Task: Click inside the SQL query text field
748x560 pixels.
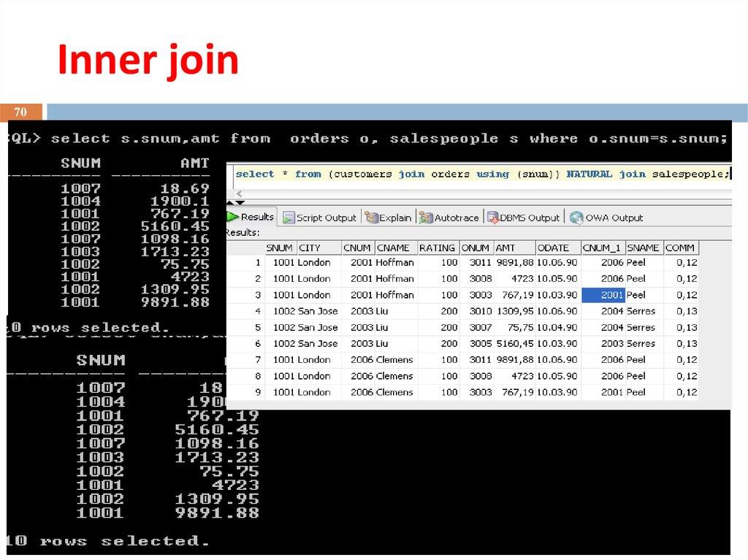Action: (475, 174)
